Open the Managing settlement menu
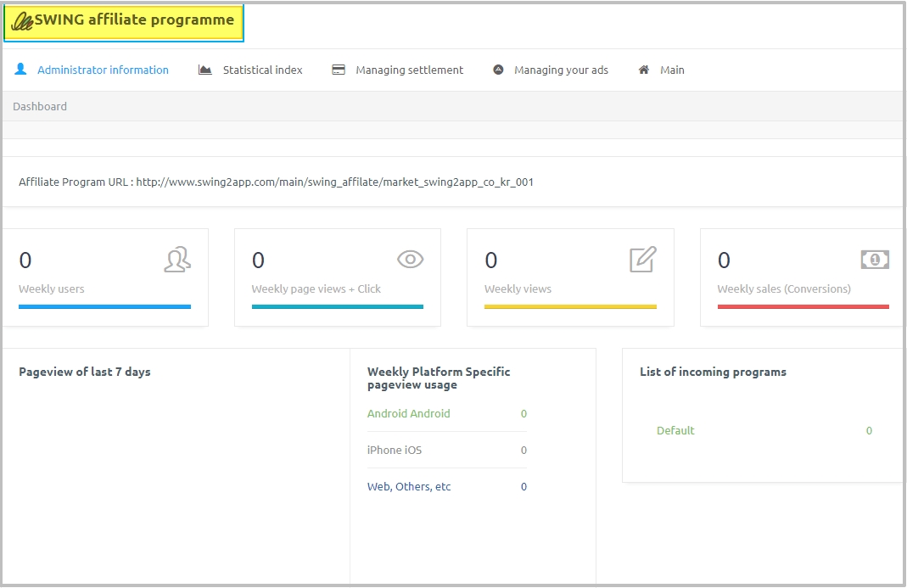Viewport: 907px width, 588px height. pyautogui.click(x=409, y=70)
